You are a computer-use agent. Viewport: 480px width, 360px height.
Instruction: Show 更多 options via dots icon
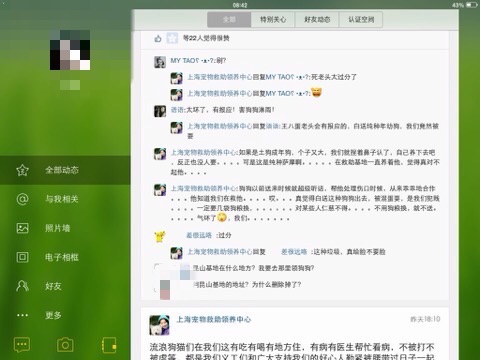22,315
